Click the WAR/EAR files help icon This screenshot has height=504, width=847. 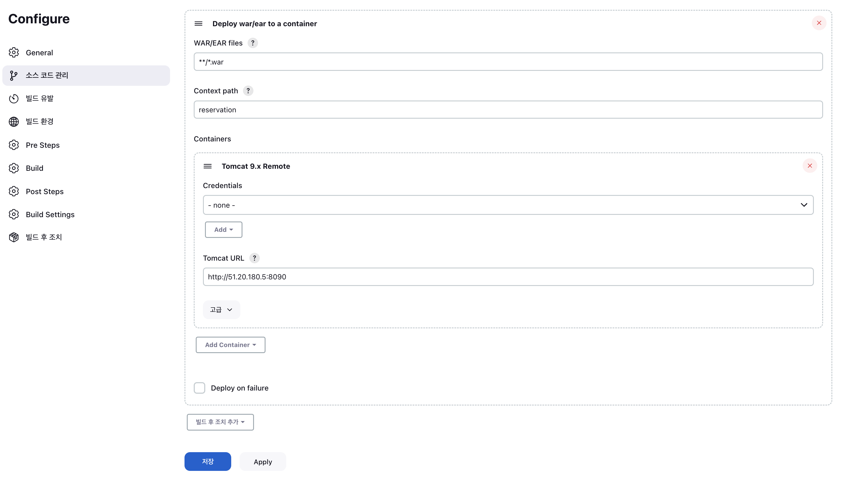click(x=253, y=43)
